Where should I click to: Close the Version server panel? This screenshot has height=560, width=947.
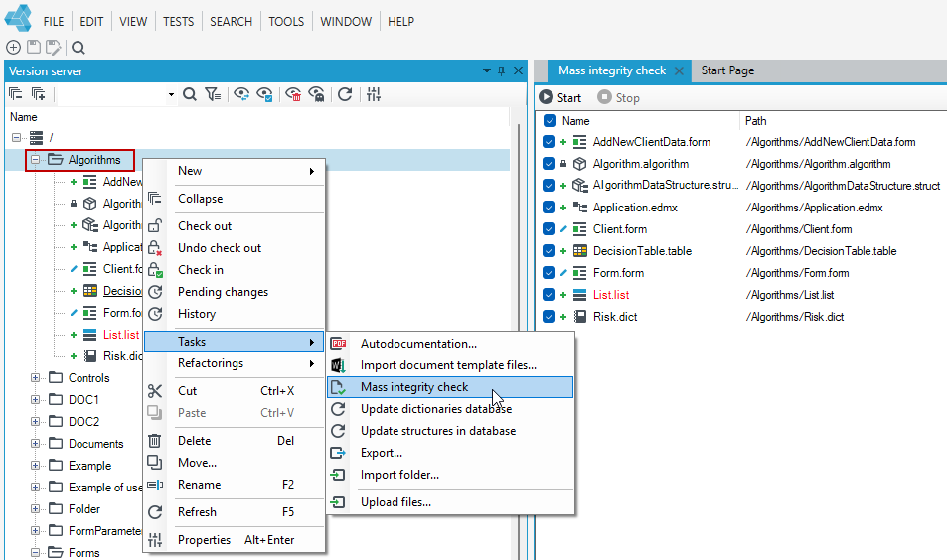coord(518,71)
